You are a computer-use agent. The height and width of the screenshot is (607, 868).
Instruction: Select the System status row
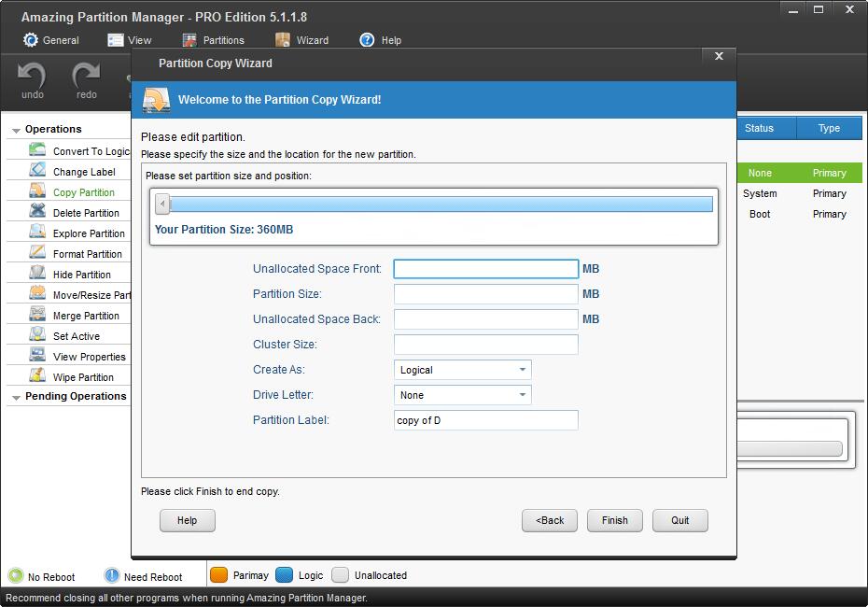point(799,193)
